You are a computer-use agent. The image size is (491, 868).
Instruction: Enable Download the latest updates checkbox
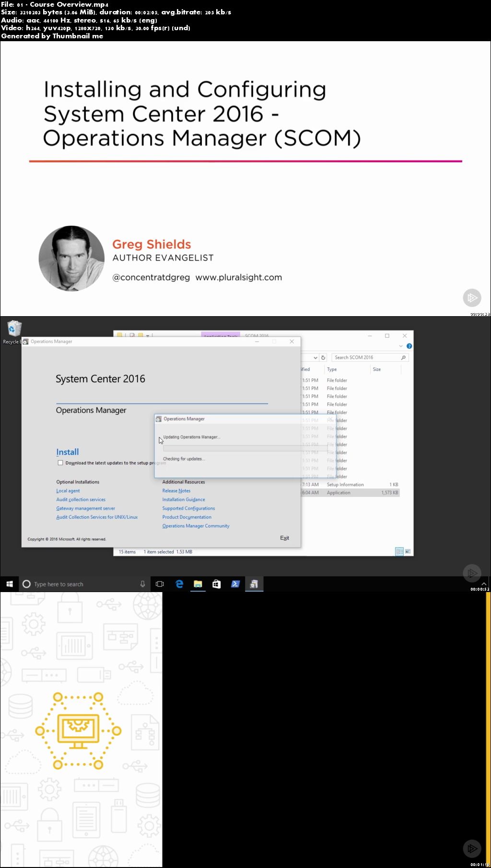[60, 463]
